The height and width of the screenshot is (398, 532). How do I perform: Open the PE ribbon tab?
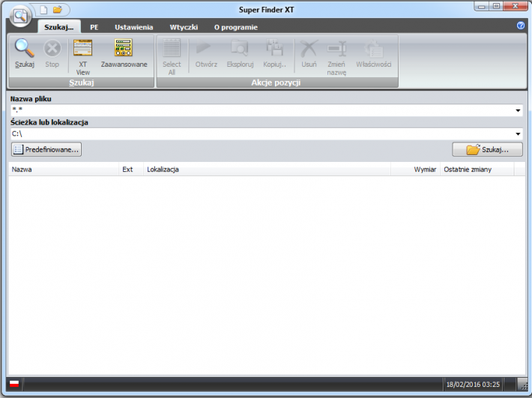coord(94,27)
